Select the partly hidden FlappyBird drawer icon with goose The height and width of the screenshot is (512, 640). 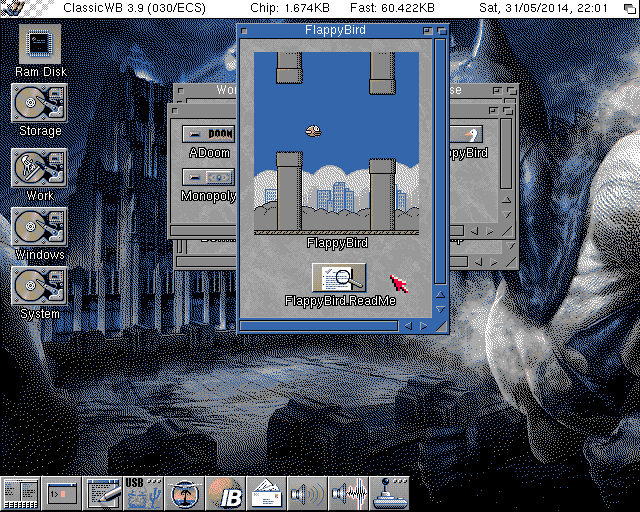tap(466, 134)
